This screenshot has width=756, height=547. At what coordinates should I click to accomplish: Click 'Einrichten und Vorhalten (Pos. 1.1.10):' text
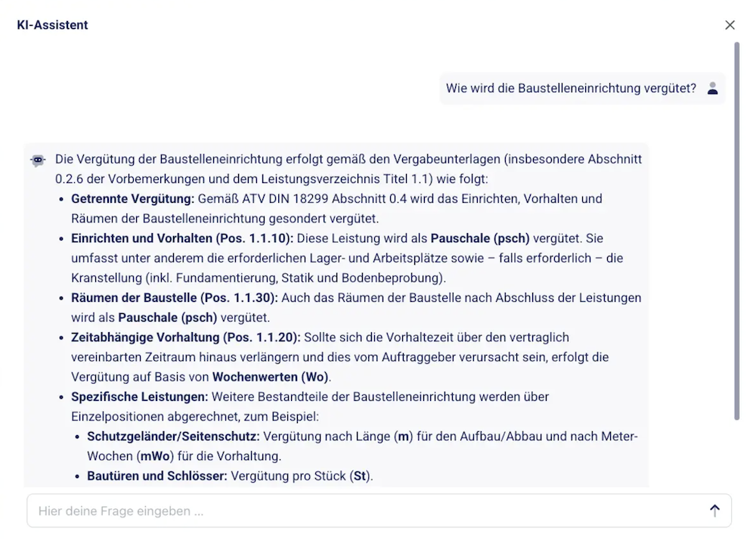coord(182,238)
